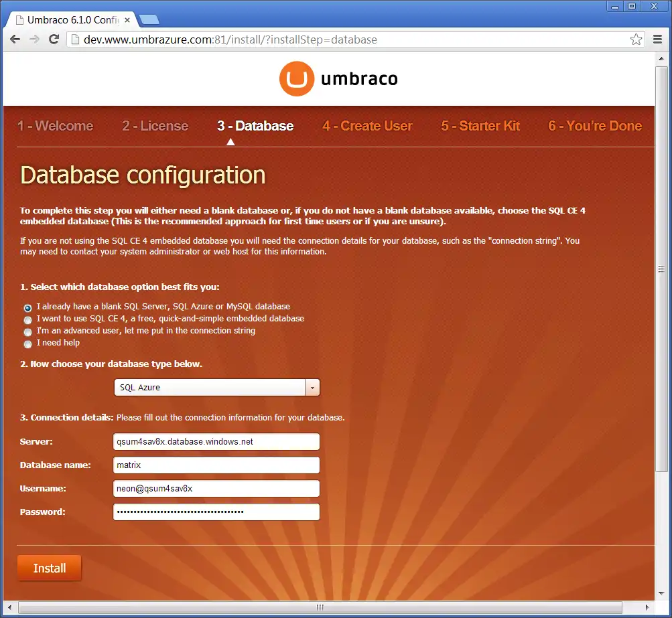Click the Password input field
672x618 pixels.
[x=216, y=512]
